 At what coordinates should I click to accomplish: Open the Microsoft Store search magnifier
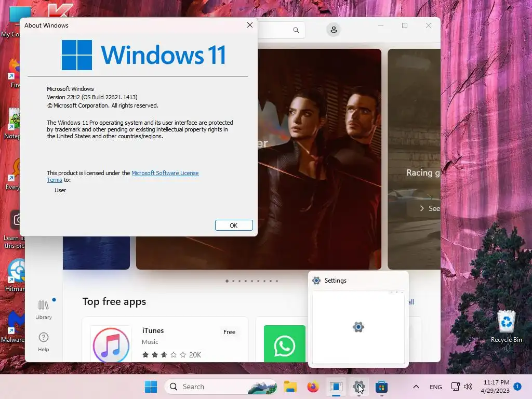coord(296,30)
